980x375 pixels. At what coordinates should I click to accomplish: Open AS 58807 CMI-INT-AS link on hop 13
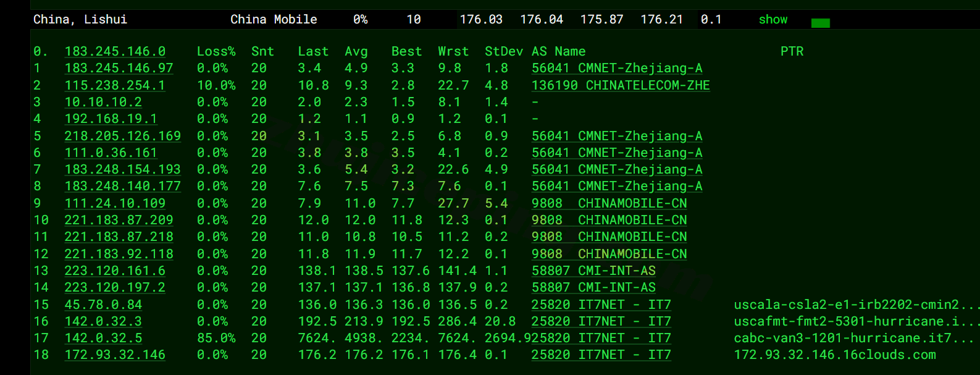pos(593,271)
